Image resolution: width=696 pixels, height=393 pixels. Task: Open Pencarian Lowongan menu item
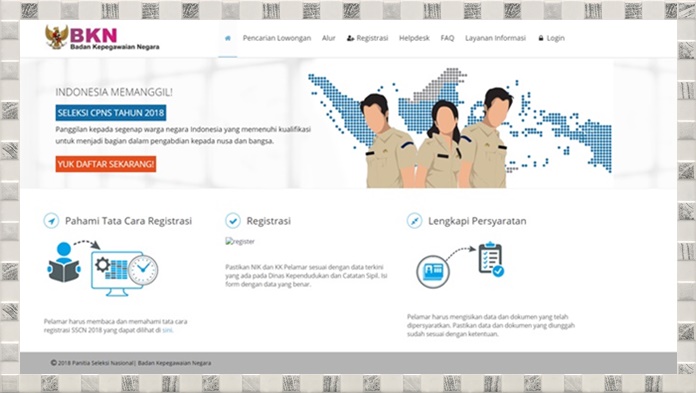277,38
